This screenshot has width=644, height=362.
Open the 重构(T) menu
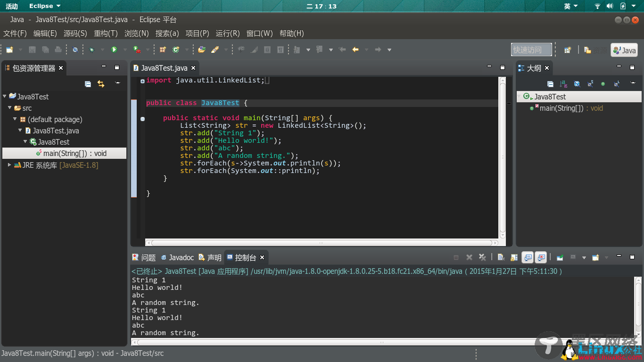tap(106, 33)
